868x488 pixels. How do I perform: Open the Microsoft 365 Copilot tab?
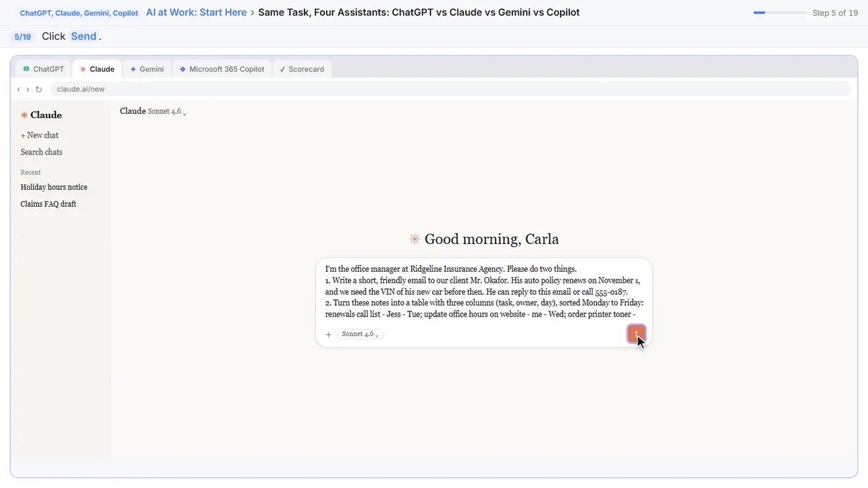[x=222, y=69]
